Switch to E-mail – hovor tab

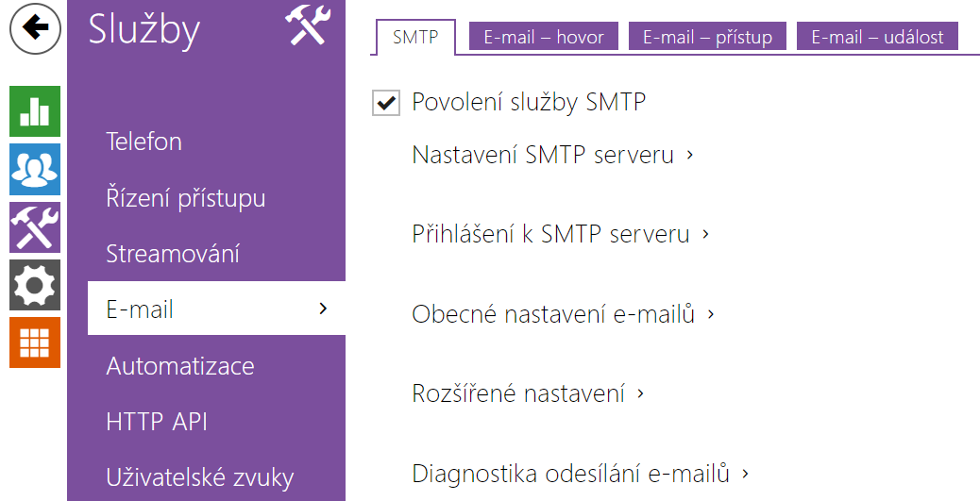coord(544,37)
